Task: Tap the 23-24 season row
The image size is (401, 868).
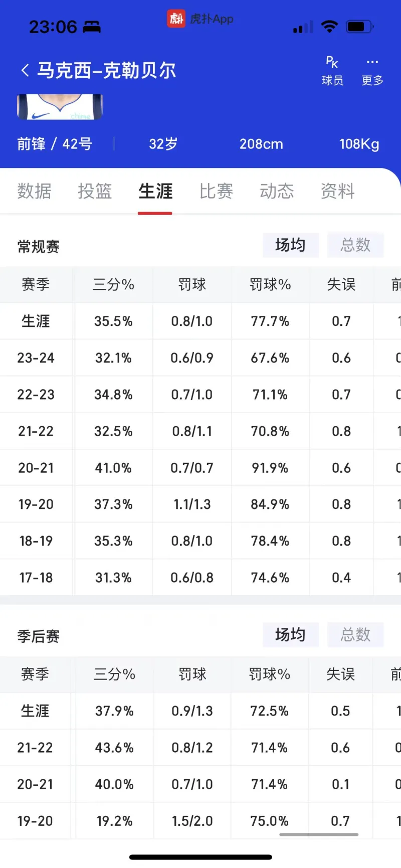Action: [36, 358]
